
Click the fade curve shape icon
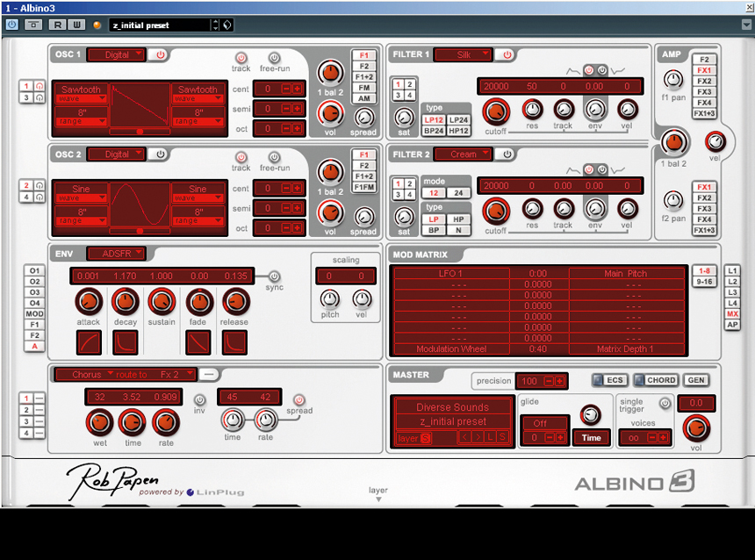198,342
